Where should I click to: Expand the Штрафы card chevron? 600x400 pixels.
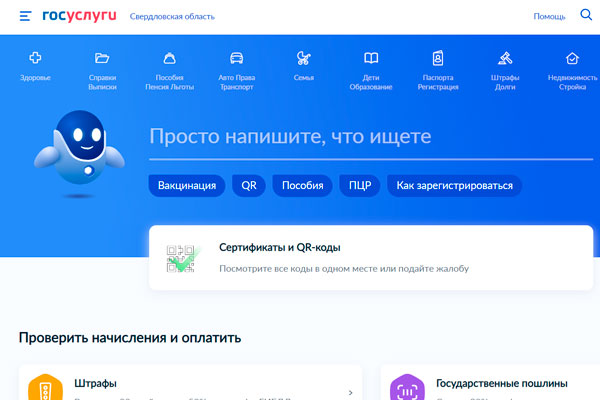(x=351, y=393)
